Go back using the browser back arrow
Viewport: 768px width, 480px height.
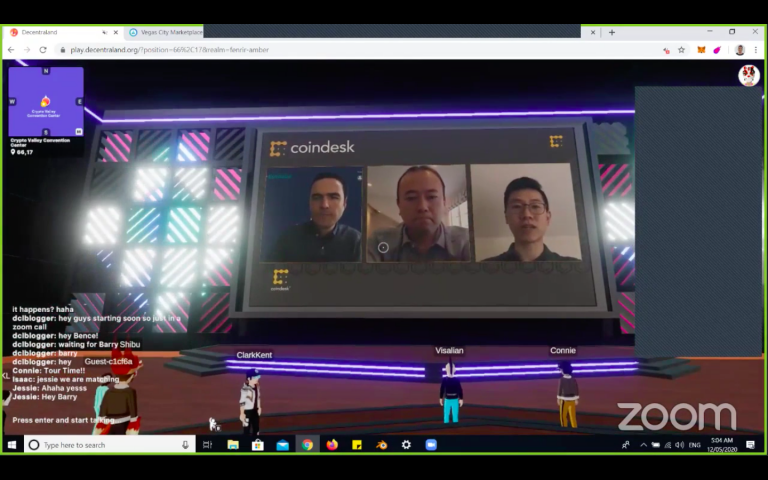tap(11, 50)
